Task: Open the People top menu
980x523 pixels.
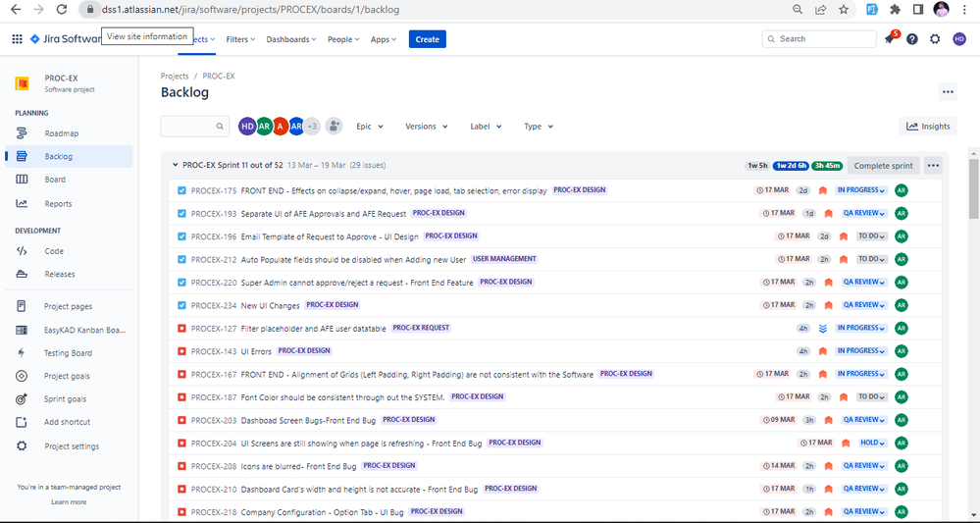Action: [343, 39]
